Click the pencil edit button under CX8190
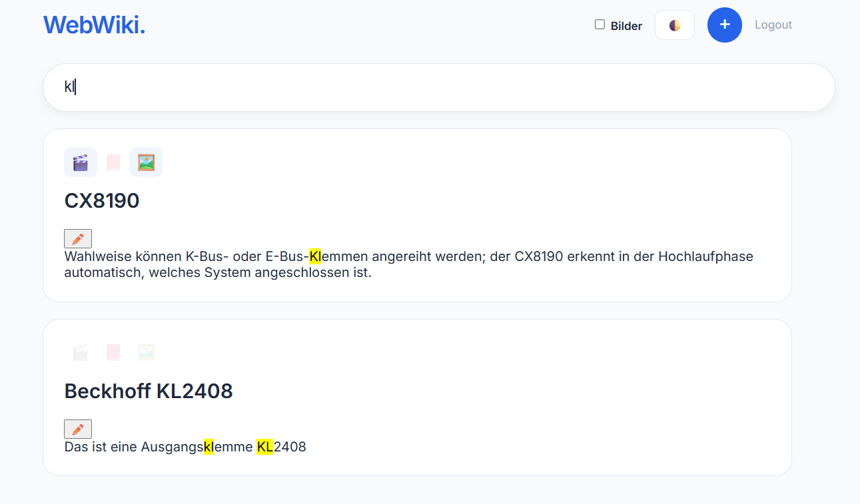Screen dimensions: 860x504 coord(78,238)
